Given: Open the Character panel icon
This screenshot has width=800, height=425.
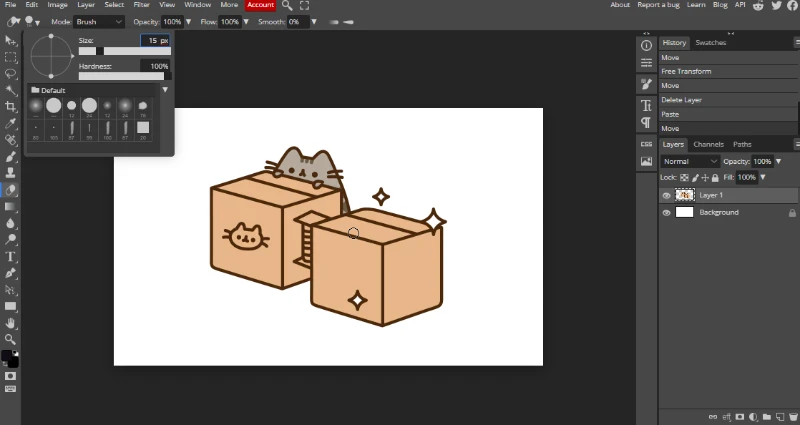Looking at the screenshot, I should (646, 106).
